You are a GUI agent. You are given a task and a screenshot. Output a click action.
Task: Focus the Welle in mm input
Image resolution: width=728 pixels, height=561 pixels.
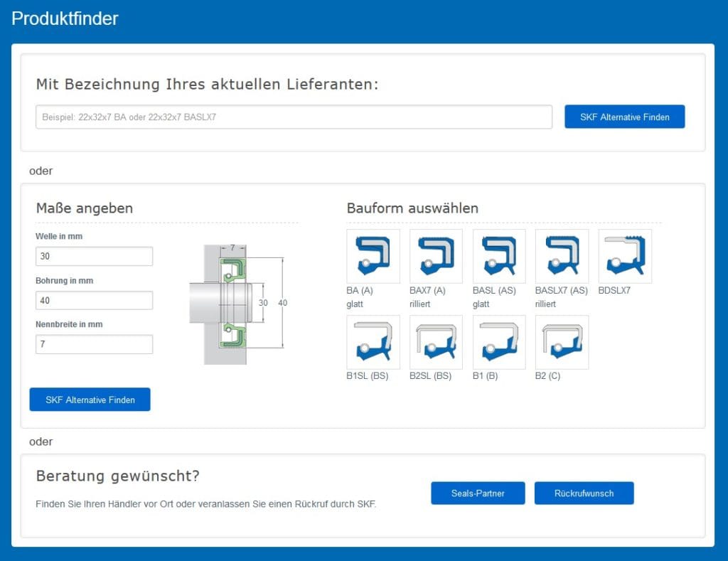click(x=94, y=256)
